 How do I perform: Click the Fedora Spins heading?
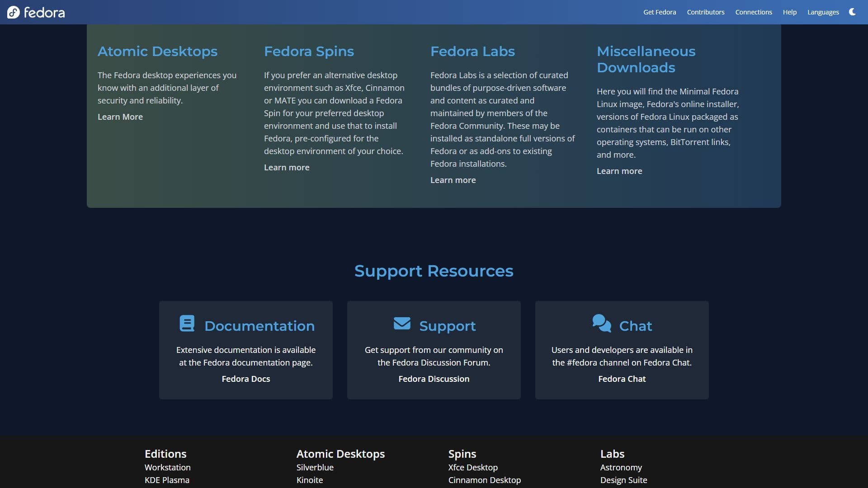coord(309,52)
